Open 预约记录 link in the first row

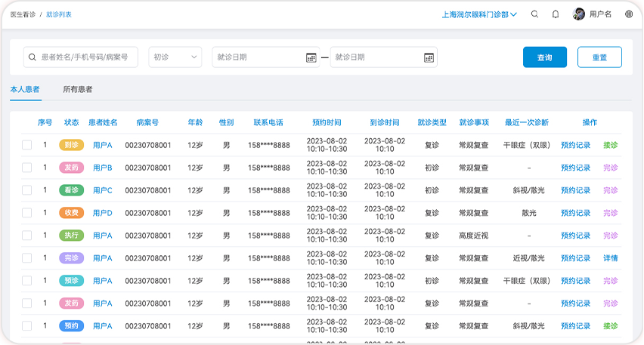point(575,145)
